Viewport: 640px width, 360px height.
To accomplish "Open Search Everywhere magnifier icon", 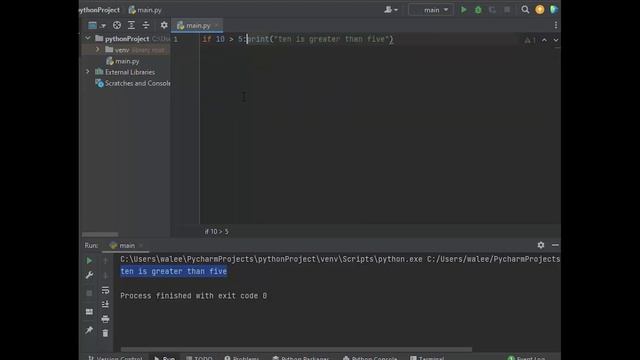I will [525, 10].
